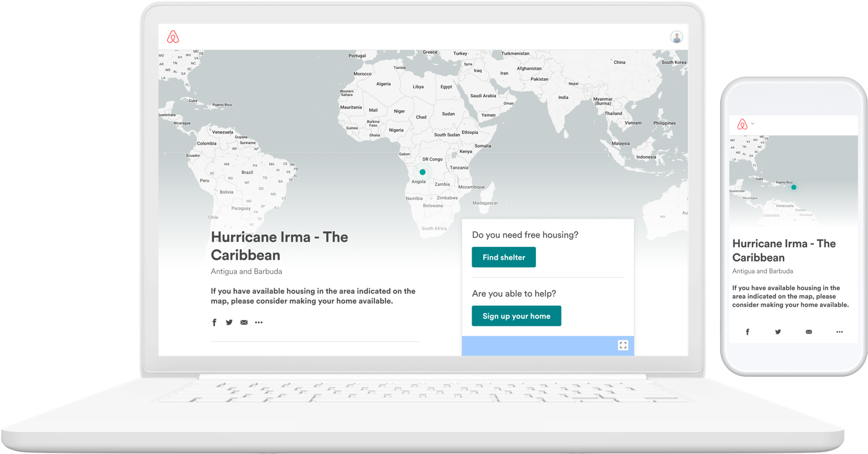The width and height of the screenshot is (868, 454).
Task: Click 'Do you need free housing?' text
Action: coord(525,235)
